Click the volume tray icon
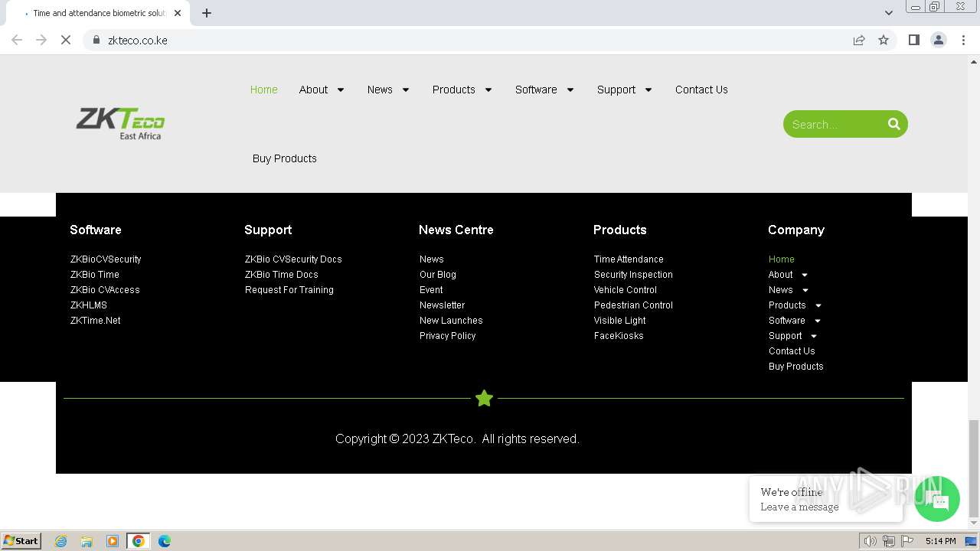980x551 pixels. click(870, 541)
